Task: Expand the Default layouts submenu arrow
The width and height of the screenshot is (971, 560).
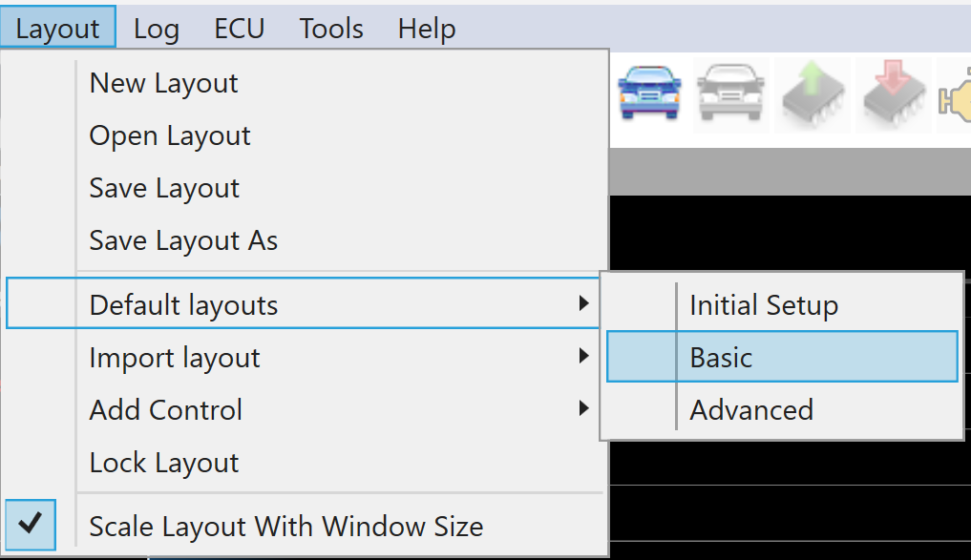Action: 583,304
